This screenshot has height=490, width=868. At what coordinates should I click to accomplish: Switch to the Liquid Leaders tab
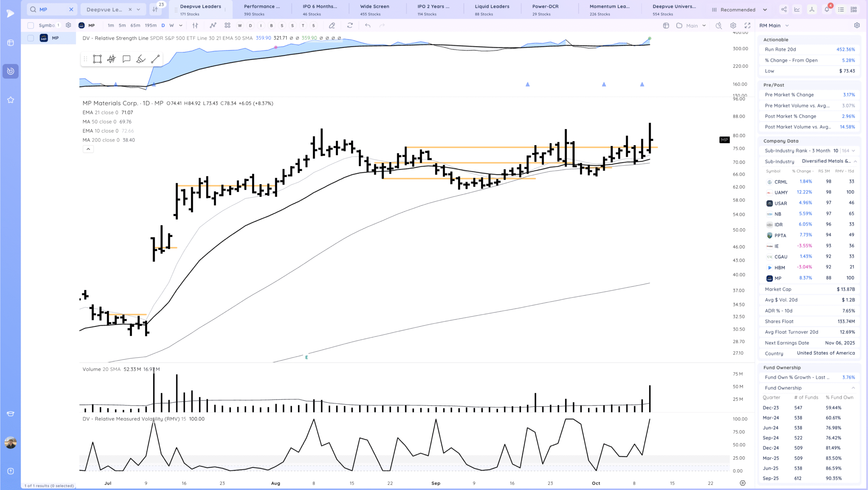pyautogui.click(x=492, y=9)
